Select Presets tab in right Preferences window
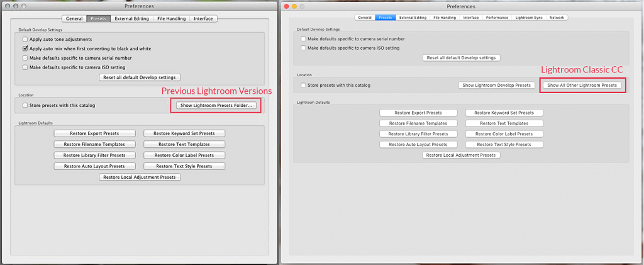The width and height of the screenshot is (644, 265). point(386,18)
